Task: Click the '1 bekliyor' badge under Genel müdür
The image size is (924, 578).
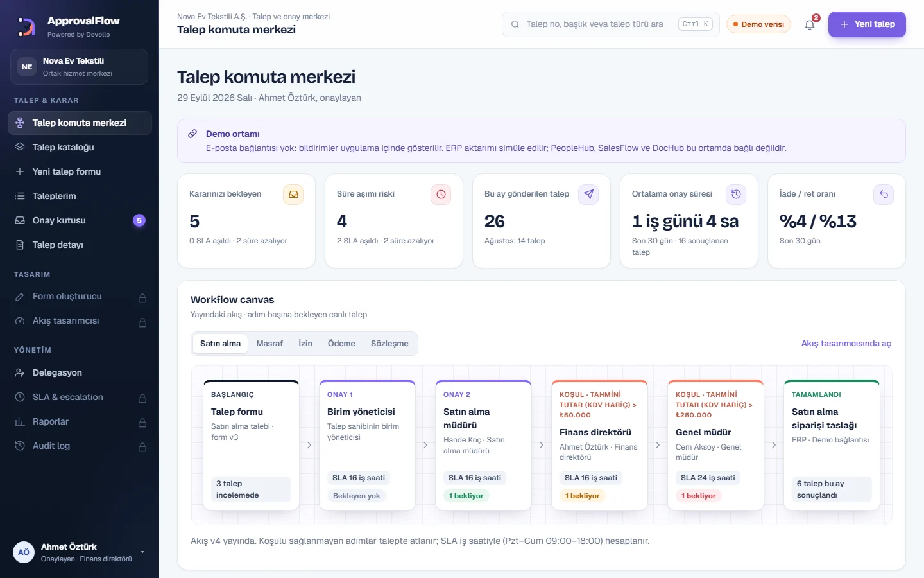Action: tap(698, 496)
